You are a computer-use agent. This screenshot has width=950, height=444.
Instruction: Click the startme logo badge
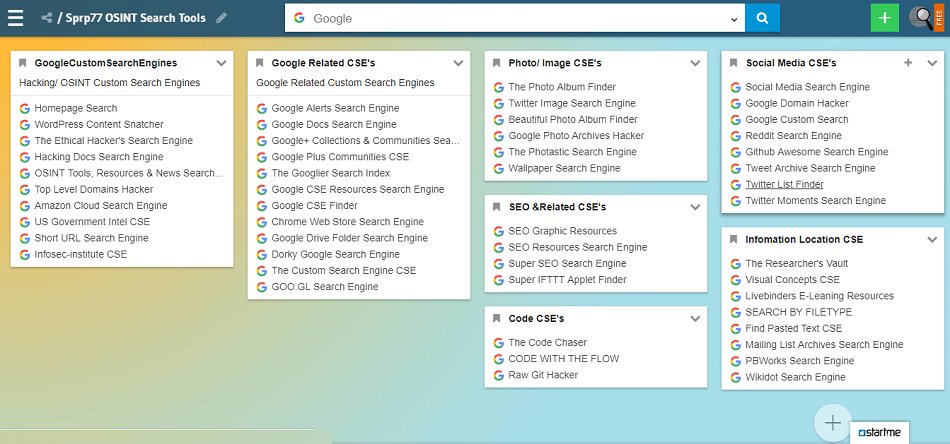(x=880, y=432)
